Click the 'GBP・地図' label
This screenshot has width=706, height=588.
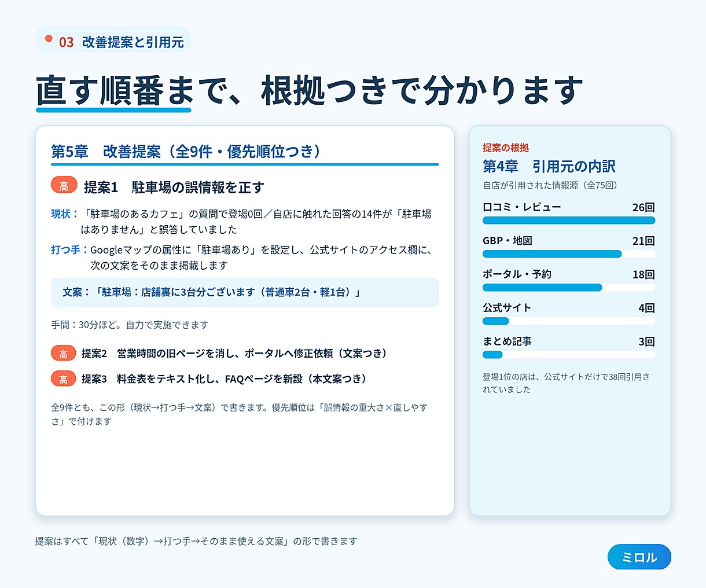pos(508,241)
